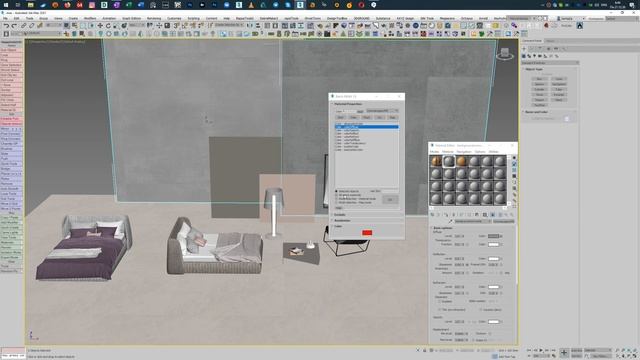Activate the Select and Link tool
The height and width of the screenshot is (360, 640).
pos(24,25)
